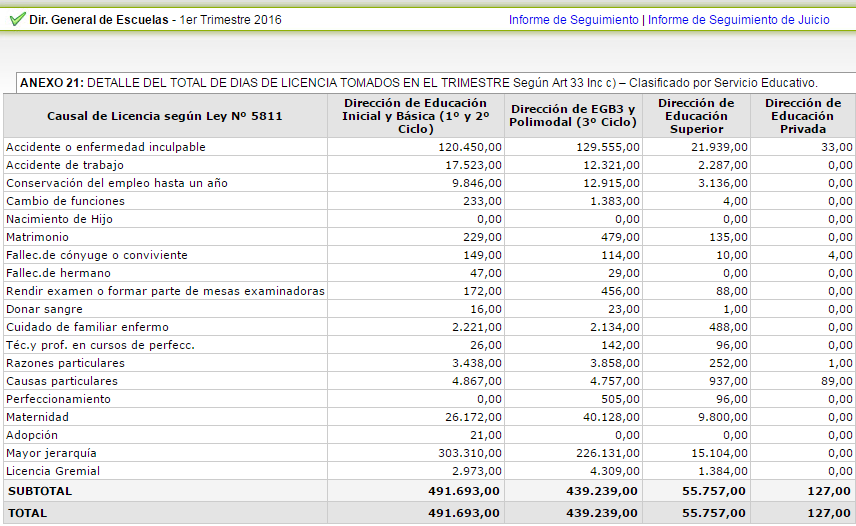The image size is (856, 526).
Task: Click Dirección de EGB3 y Polimodal header
Action: (x=572, y=116)
